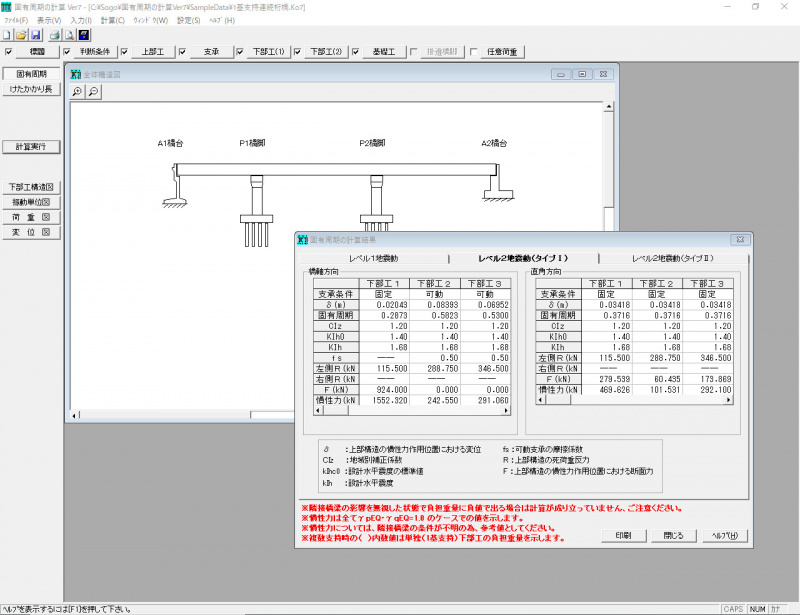Click the Print toolbar icon
The height and width of the screenshot is (615, 800).
pyautogui.click(x=55, y=35)
